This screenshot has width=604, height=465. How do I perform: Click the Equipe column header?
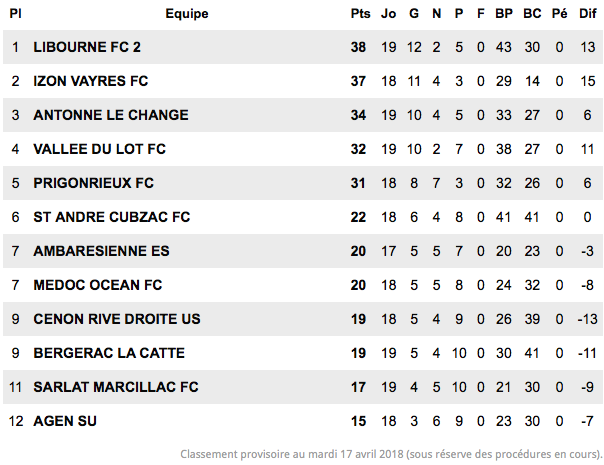coord(187,13)
